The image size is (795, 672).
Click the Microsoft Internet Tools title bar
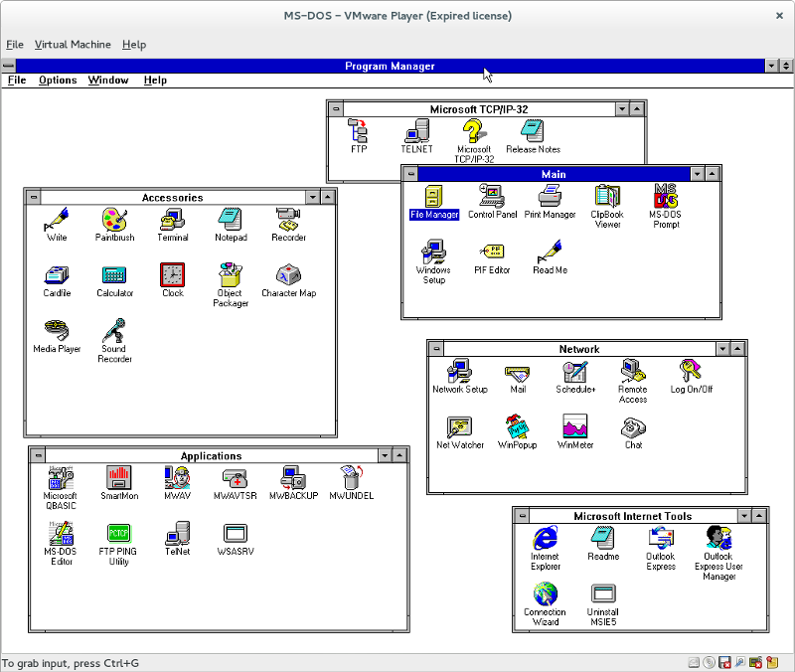[x=632, y=516]
